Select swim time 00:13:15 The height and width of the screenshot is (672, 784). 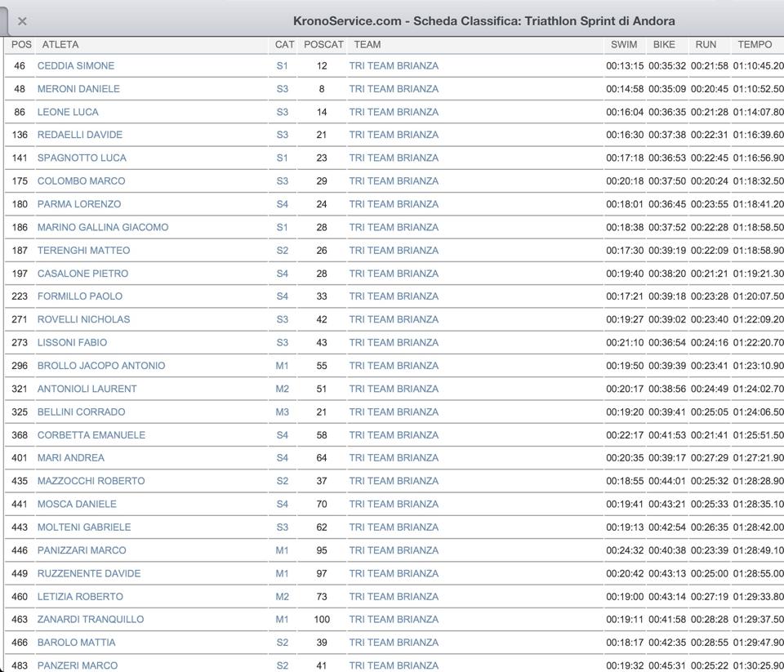625,66
